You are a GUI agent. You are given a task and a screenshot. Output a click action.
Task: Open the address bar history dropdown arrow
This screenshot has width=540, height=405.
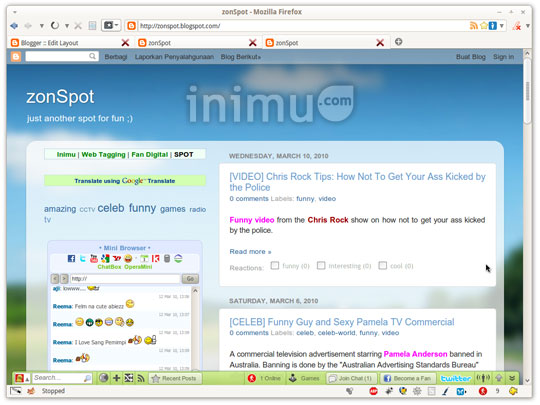point(501,26)
